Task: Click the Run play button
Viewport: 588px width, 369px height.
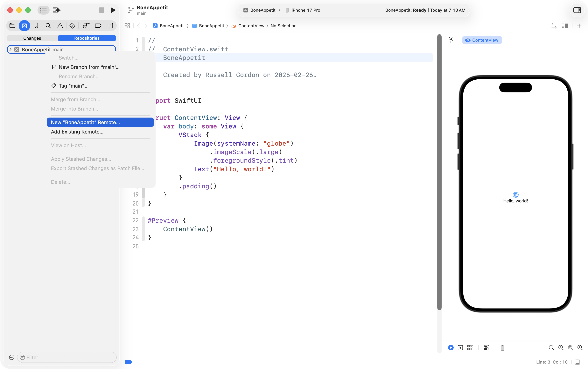Action: [113, 10]
